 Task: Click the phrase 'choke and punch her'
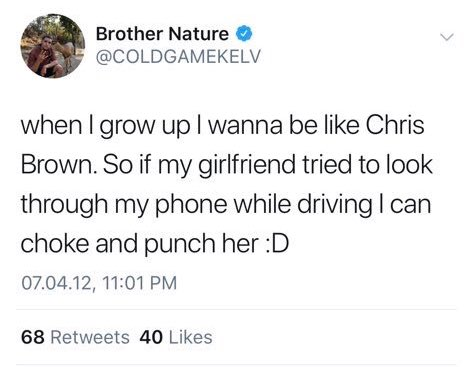pos(140,244)
